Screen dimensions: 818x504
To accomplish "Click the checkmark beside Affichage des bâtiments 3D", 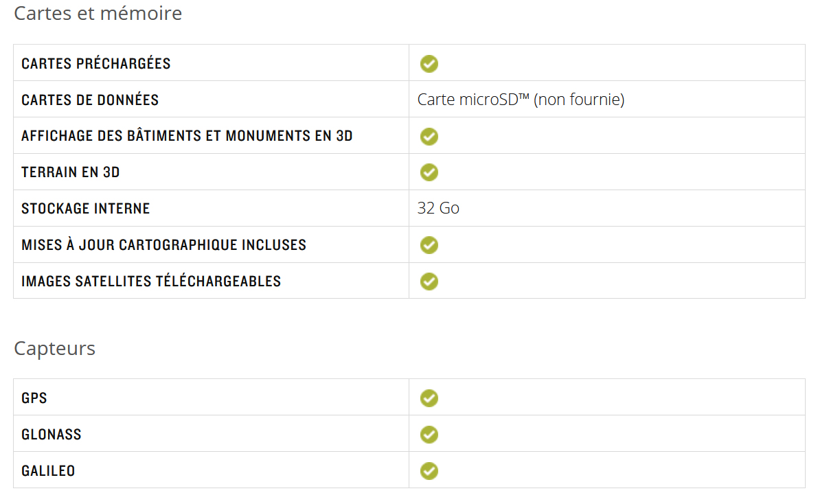I will click(x=429, y=136).
